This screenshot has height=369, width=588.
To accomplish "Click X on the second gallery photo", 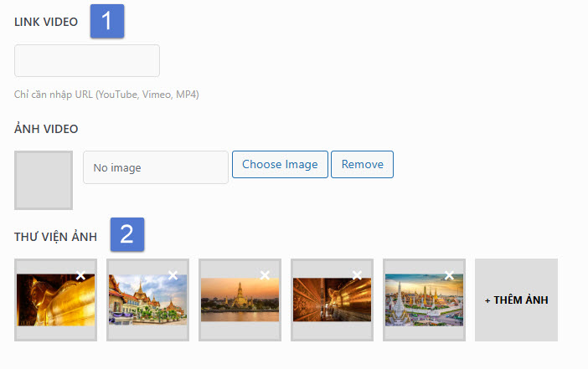I will tap(173, 275).
